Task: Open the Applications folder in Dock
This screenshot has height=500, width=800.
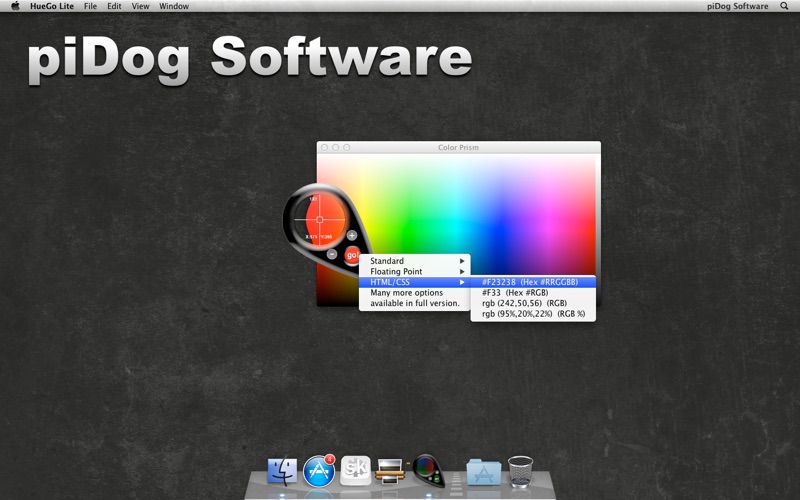Action: click(483, 469)
